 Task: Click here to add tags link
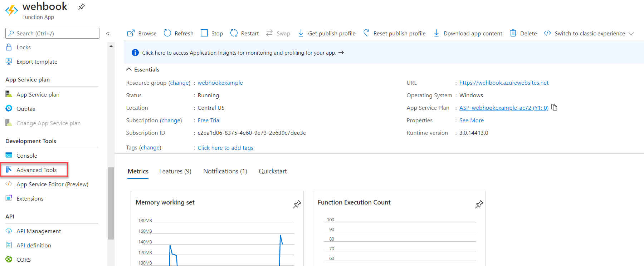point(225,148)
